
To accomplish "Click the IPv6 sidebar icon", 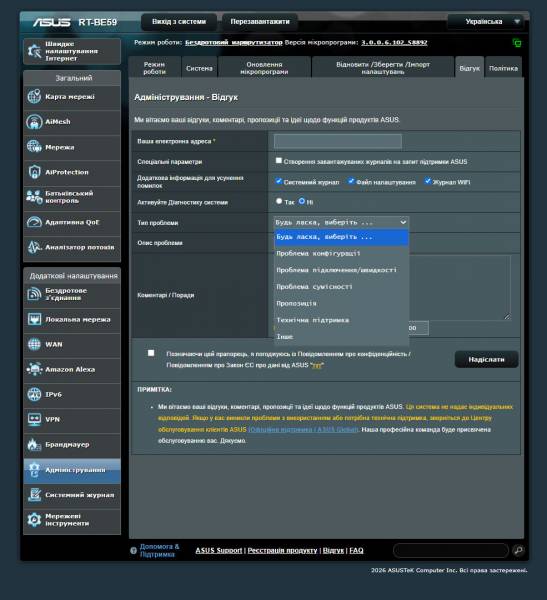I will pyautogui.click(x=34, y=394).
